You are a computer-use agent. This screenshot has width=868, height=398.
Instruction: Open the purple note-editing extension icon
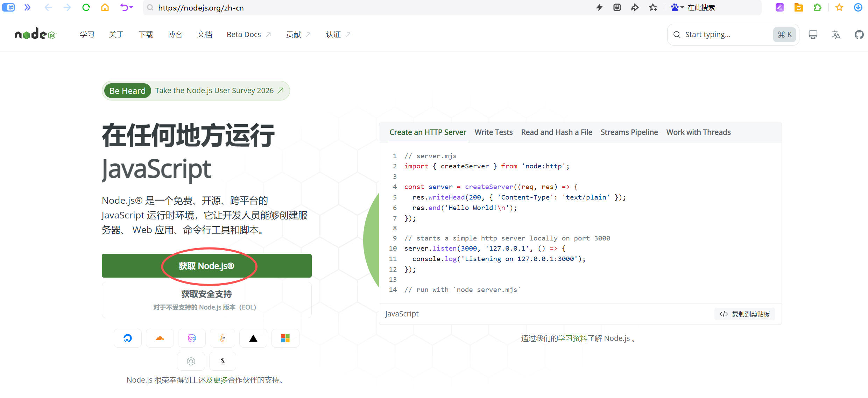780,7
